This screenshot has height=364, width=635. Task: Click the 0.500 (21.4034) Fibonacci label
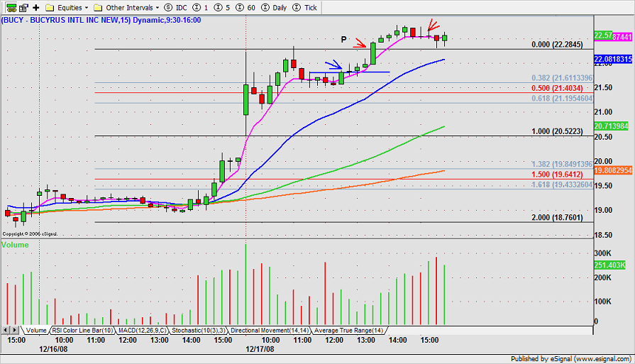click(x=557, y=88)
